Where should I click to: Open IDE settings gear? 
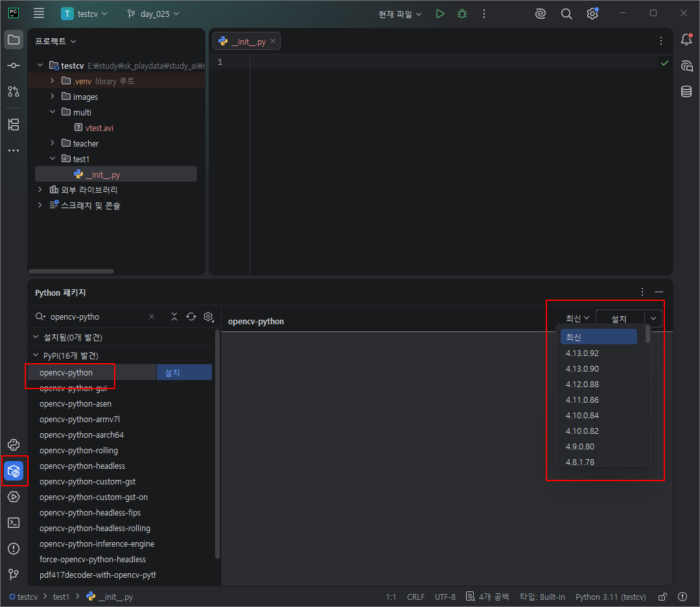tap(592, 14)
